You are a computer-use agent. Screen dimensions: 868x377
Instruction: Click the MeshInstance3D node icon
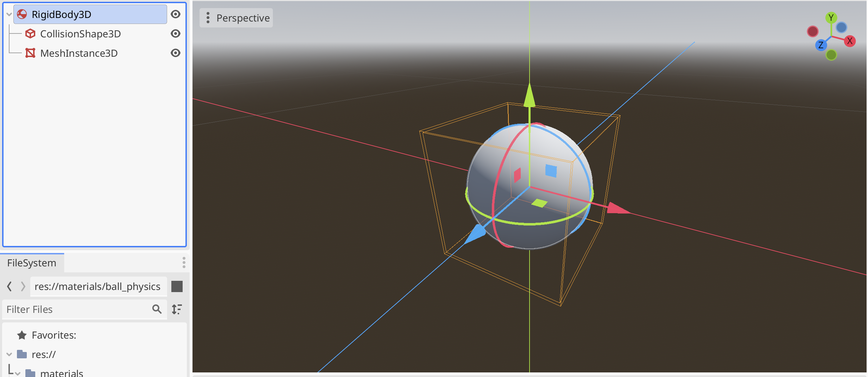tap(30, 53)
